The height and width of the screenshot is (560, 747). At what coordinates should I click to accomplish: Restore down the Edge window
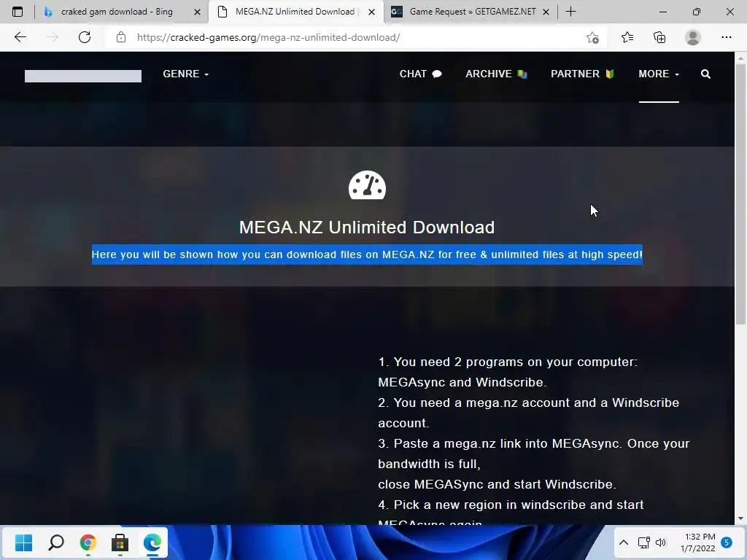click(x=697, y=12)
